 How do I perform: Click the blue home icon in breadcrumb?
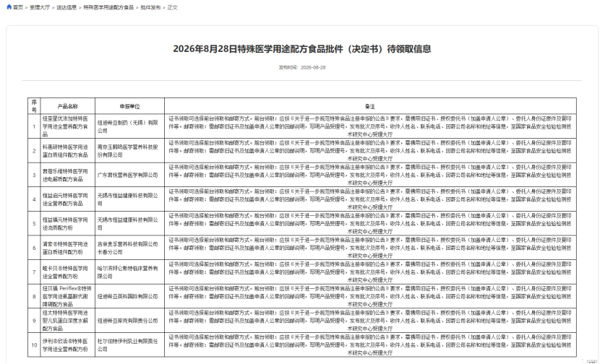(9, 7)
